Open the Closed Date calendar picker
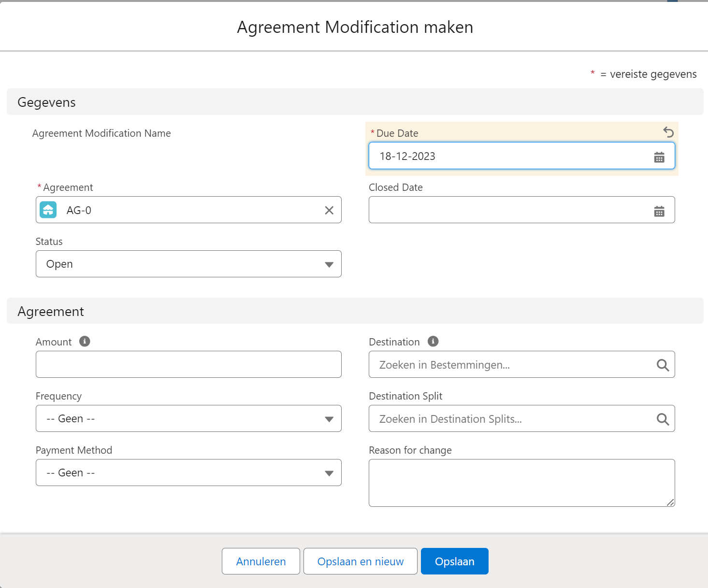Viewport: 708px width, 588px height. tap(659, 211)
